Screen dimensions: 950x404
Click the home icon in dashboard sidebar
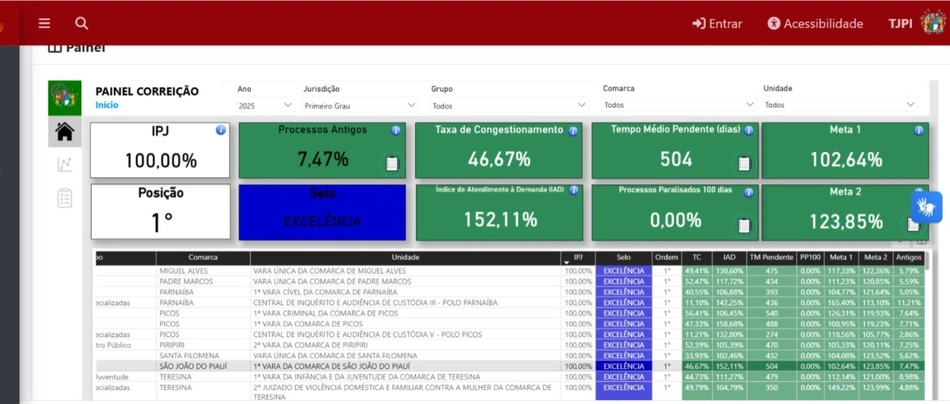[x=65, y=132]
